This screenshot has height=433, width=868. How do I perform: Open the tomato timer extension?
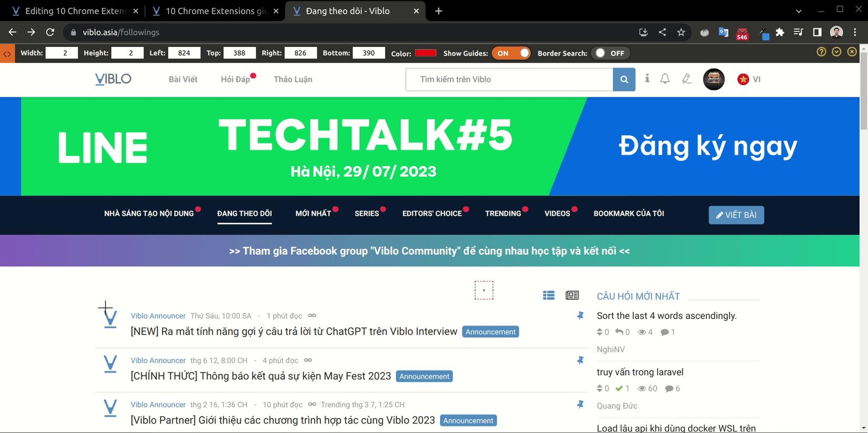704,33
